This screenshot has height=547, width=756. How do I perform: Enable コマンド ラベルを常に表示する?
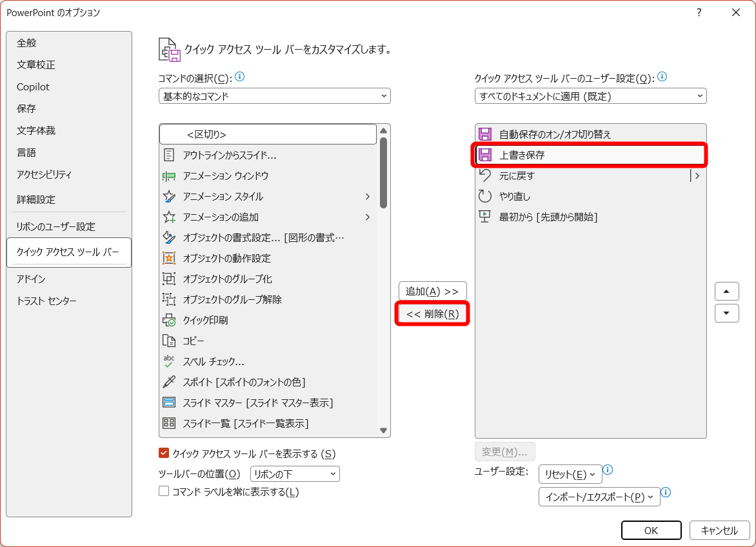[163, 492]
